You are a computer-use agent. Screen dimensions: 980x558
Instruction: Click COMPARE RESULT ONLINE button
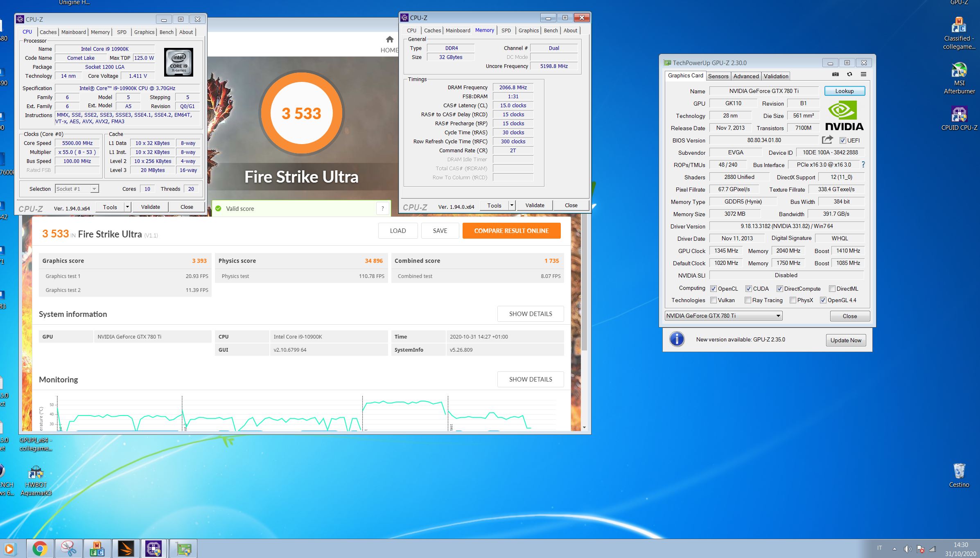pyautogui.click(x=511, y=231)
